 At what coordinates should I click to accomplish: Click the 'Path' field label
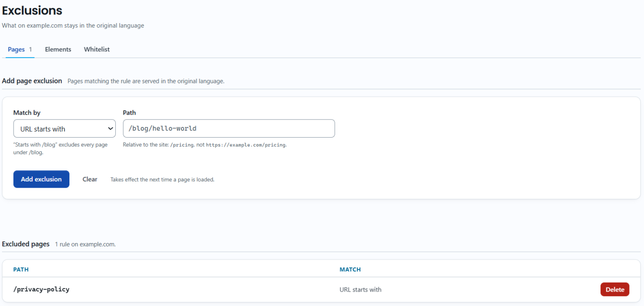click(x=129, y=113)
